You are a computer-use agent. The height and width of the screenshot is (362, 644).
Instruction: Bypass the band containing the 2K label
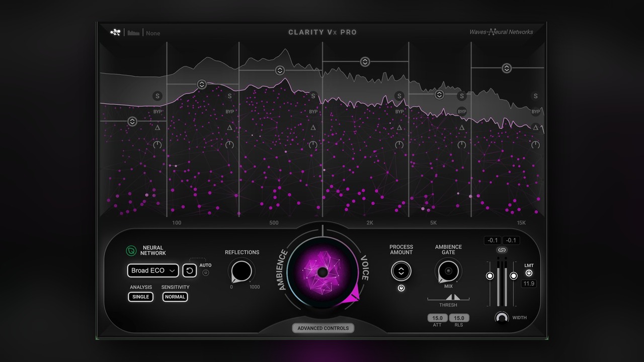click(399, 112)
